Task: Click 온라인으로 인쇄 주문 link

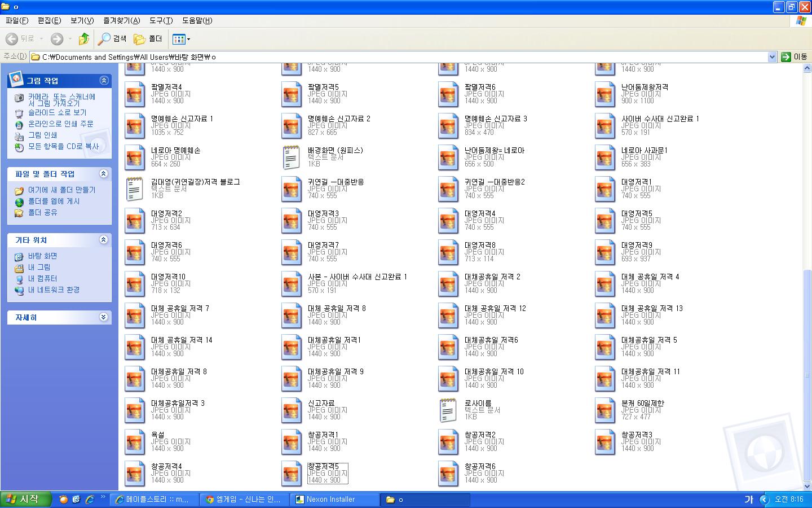Action: coord(61,124)
